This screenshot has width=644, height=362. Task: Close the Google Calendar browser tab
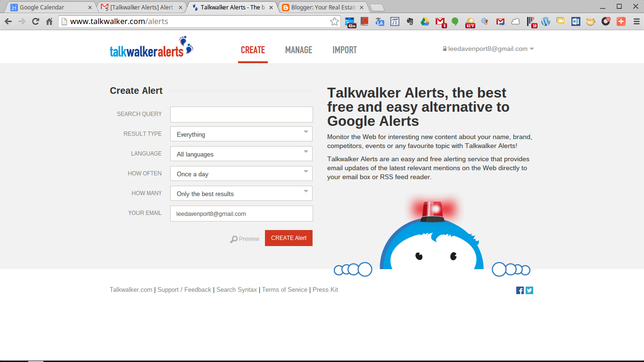[x=90, y=8]
